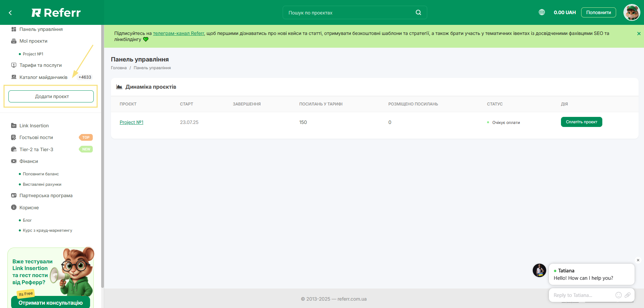The height and width of the screenshot is (308, 644).
Task: Click the Referr logo
Action: click(x=56, y=13)
